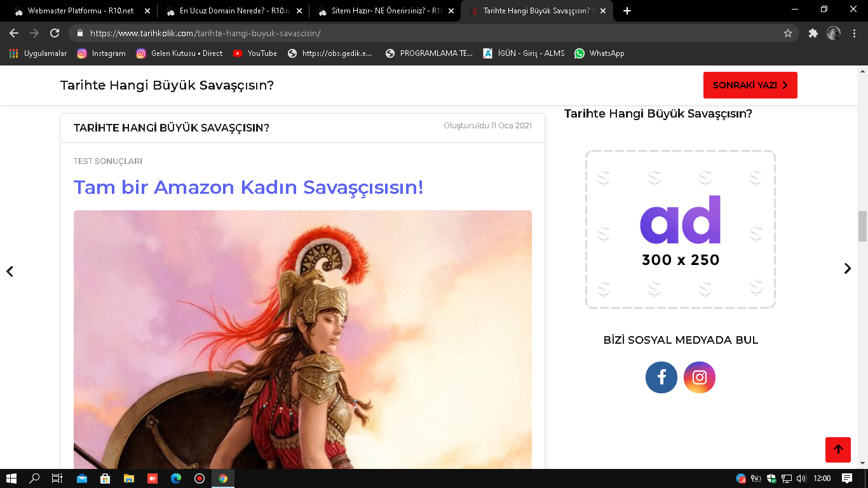Open Task View on the taskbar

point(57,478)
